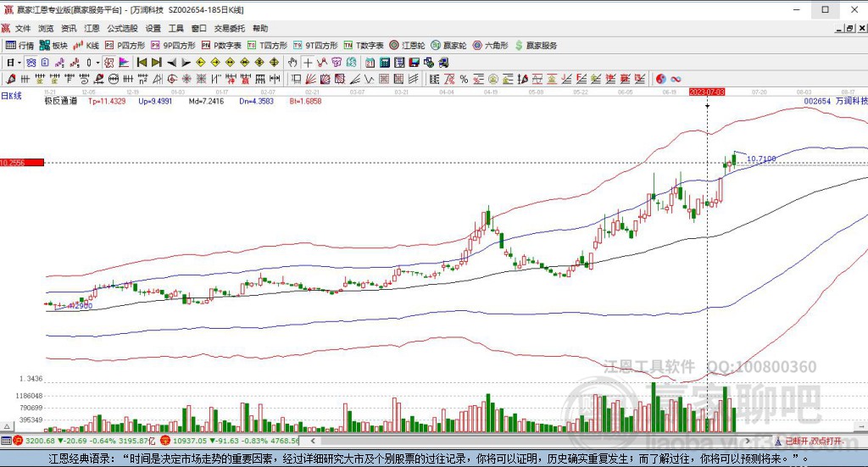
Task: Open the calculator icon
Action: (384, 63)
